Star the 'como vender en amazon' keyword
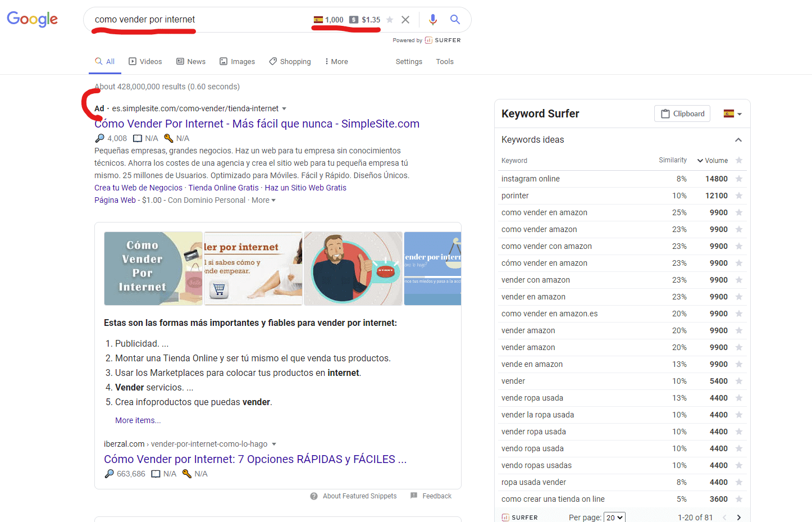The height and width of the screenshot is (522, 812). pos(739,212)
